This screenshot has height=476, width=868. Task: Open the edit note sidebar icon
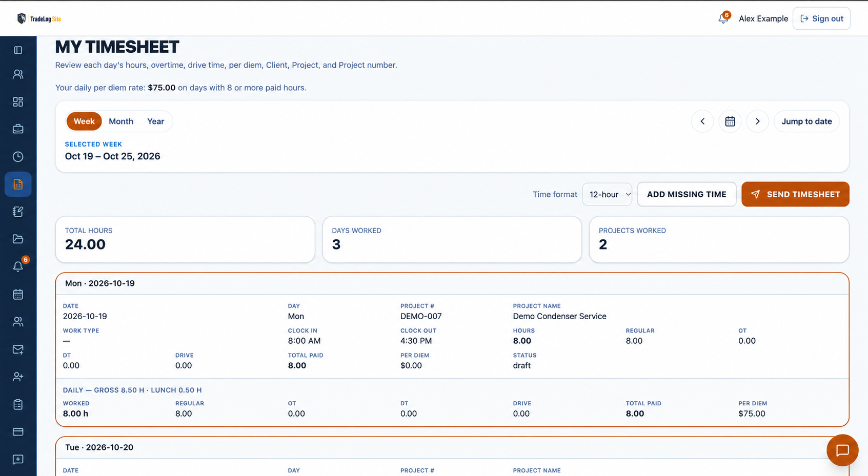pyautogui.click(x=18, y=212)
